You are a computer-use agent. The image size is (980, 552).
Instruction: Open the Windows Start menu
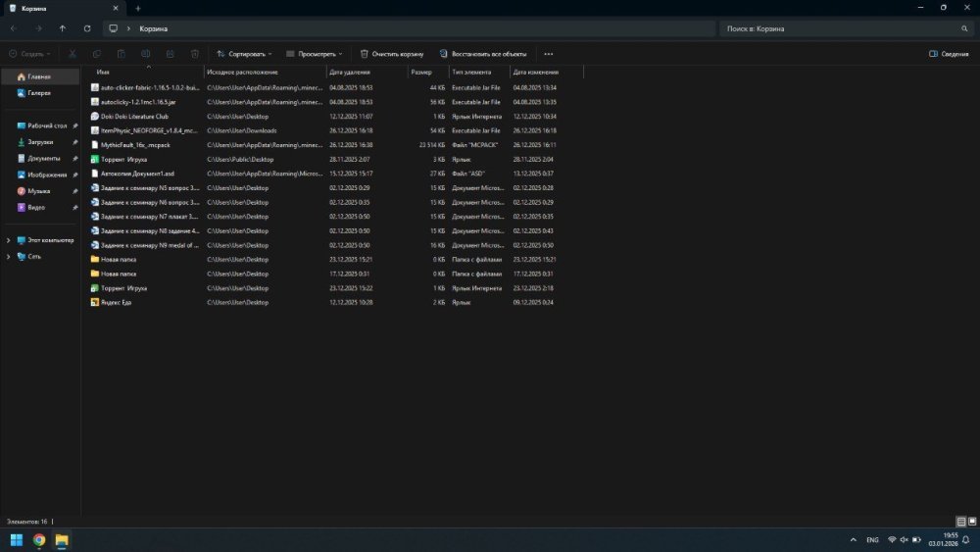tap(17, 540)
